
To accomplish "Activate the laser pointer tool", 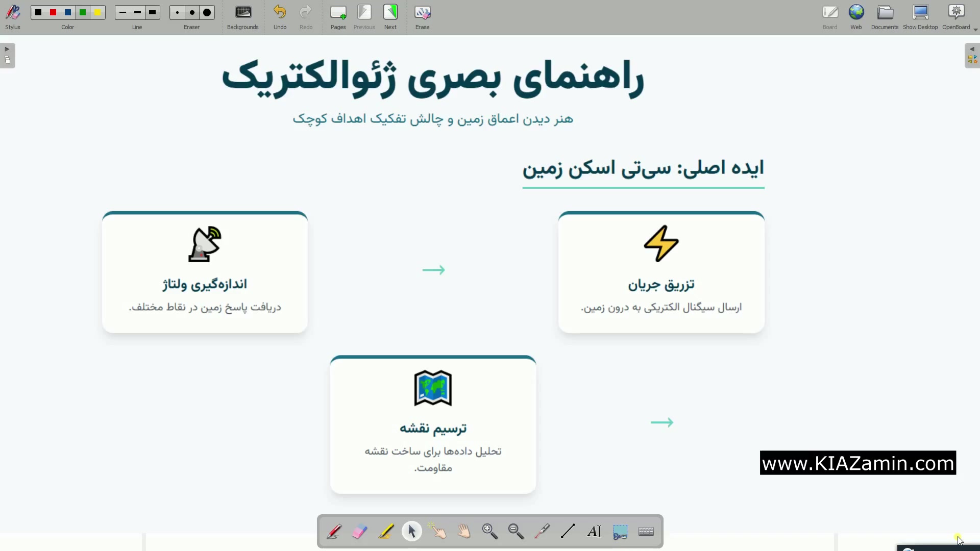I will (542, 532).
